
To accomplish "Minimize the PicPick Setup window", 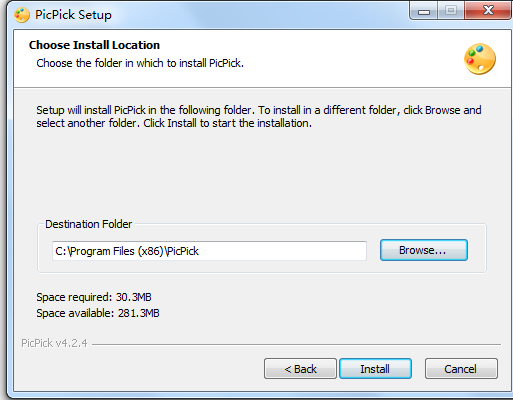I will click(x=424, y=11).
